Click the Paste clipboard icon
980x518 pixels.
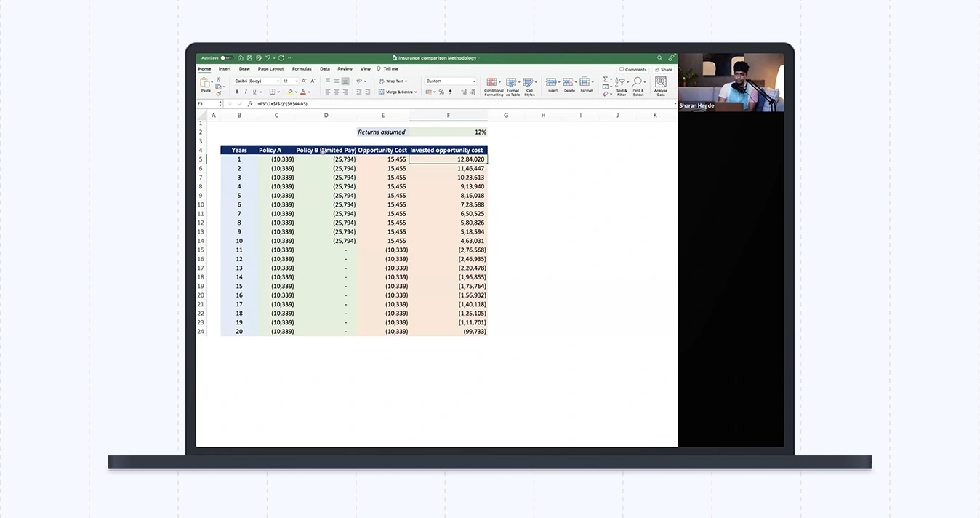(x=206, y=84)
